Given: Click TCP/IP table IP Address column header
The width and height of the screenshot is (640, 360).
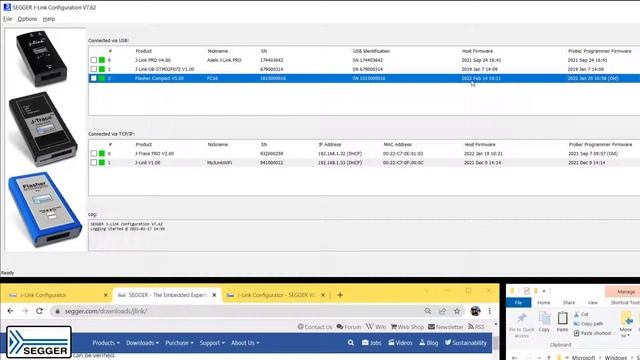Looking at the screenshot, I should pyautogui.click(x=329, y=144).
